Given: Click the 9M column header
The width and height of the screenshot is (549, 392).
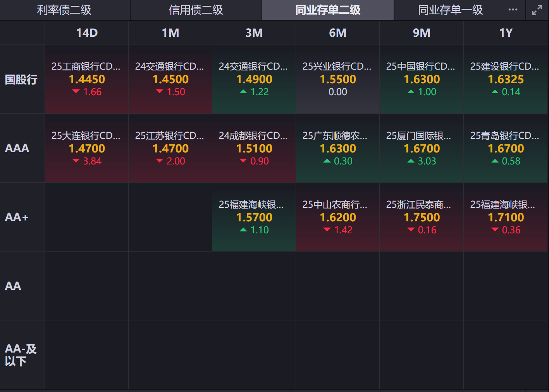Looking at the screenshot, I should point(422,33).
